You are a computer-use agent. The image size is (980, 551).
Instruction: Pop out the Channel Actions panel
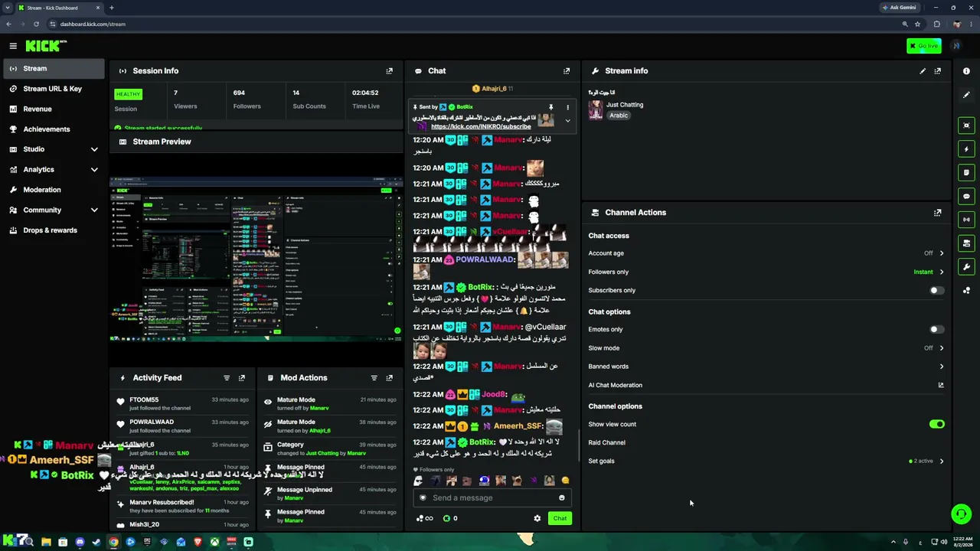(938, 213)
